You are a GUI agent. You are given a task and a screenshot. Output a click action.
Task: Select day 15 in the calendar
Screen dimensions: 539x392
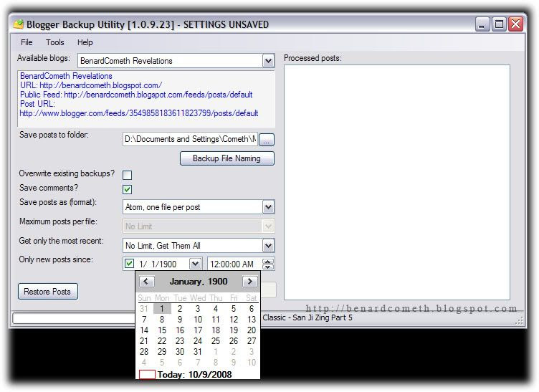pos(162,330)
